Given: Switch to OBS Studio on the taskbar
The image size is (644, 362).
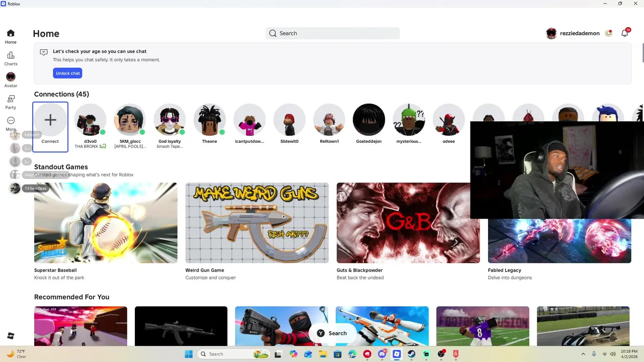Looking at the screenshot, I should click(441, 354).
